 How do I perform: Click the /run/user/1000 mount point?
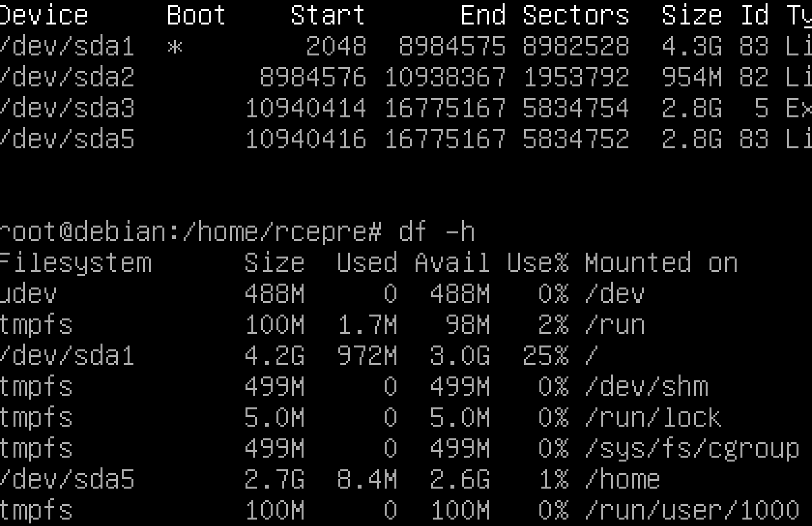pos(691,511)
